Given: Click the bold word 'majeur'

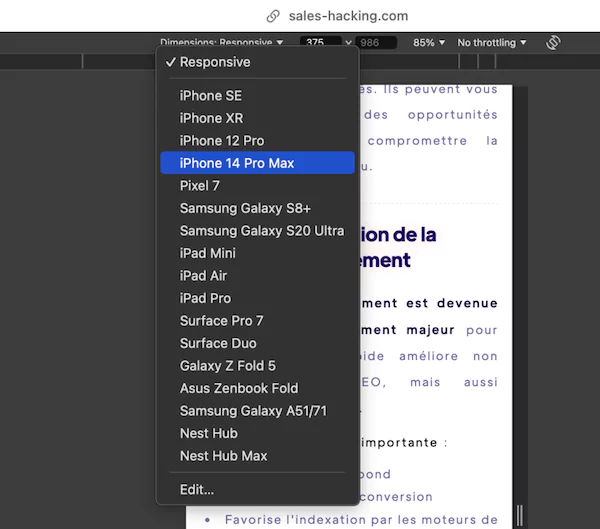Looking at the screenshot, I should pyautogui.click(x=430, y=330).
